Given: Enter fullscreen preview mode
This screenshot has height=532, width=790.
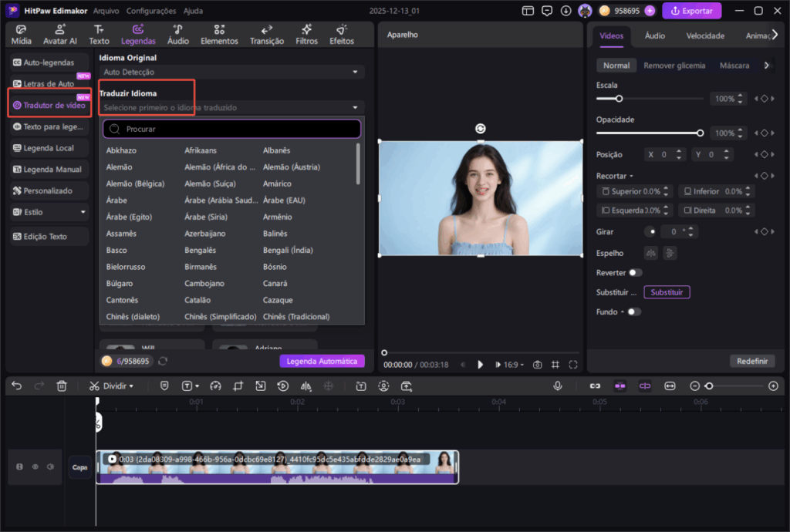Looking at the screenshot, I should click(x=573, y=365).
